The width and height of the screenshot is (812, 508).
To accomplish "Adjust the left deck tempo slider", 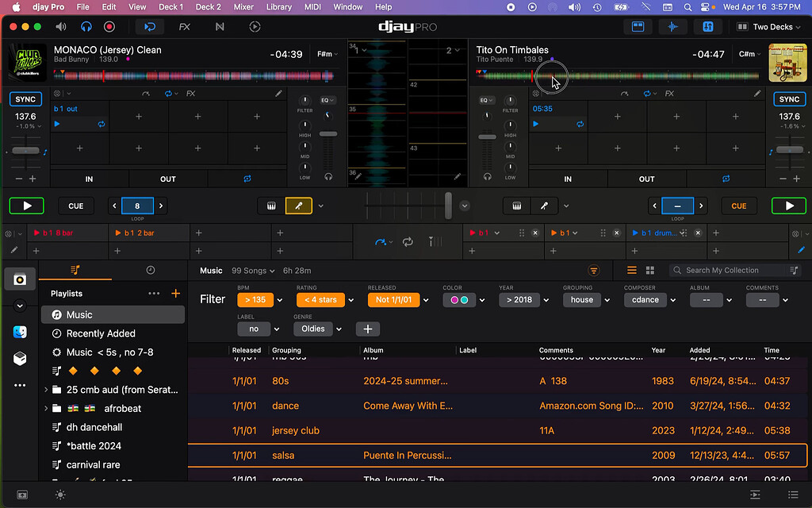I will coord(25,150).
